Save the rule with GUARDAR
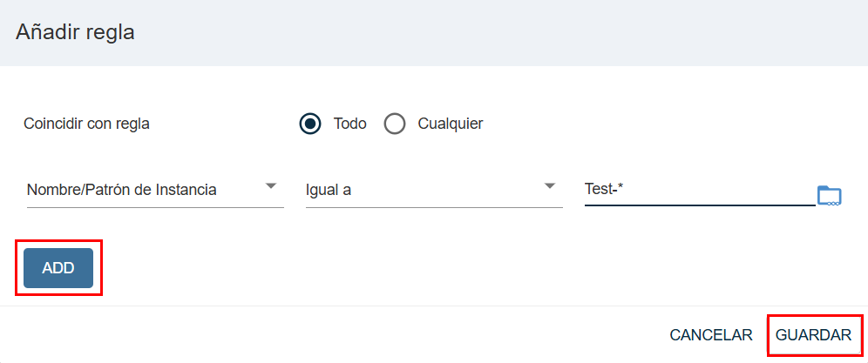This screenshot has height=363, width=868. (x=813, y=335)
